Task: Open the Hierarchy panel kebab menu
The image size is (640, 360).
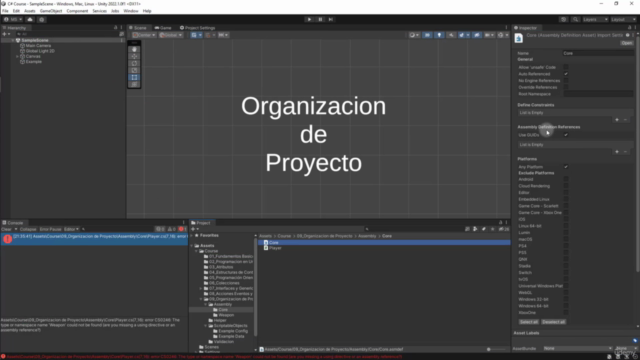Action: pos(121,28)
